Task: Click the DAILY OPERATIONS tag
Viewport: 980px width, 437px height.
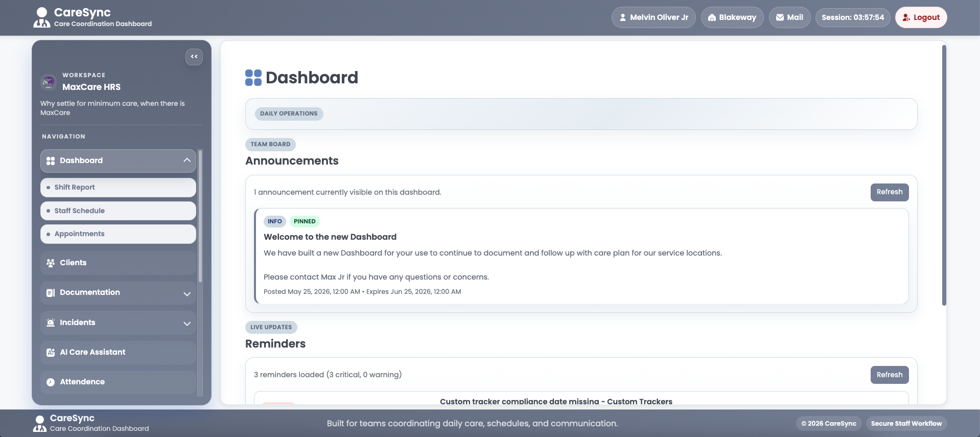Action: pyautogui.click(x=289, y=113)
